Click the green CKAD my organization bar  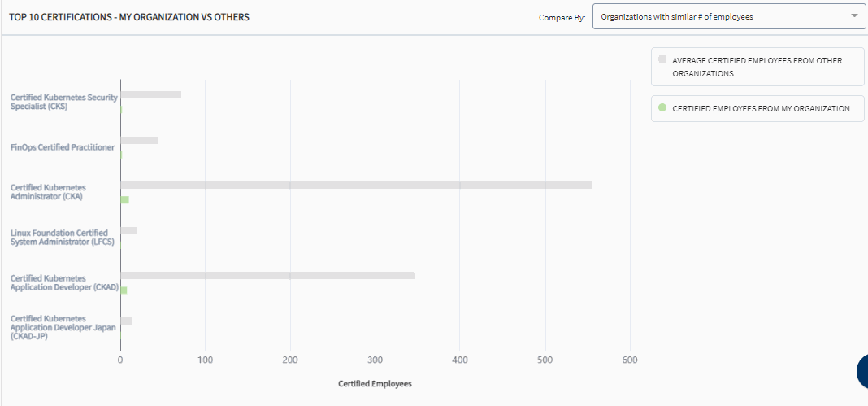tap(124, 290)
